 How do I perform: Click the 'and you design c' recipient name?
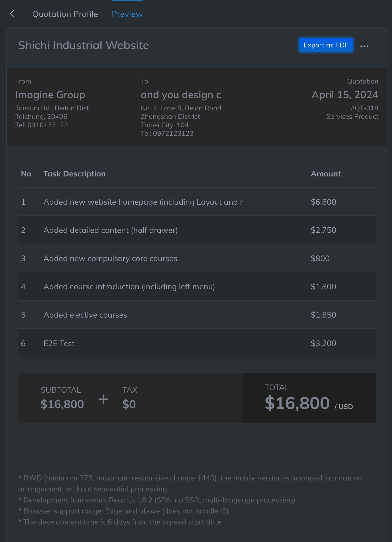[x=181, y=95]
